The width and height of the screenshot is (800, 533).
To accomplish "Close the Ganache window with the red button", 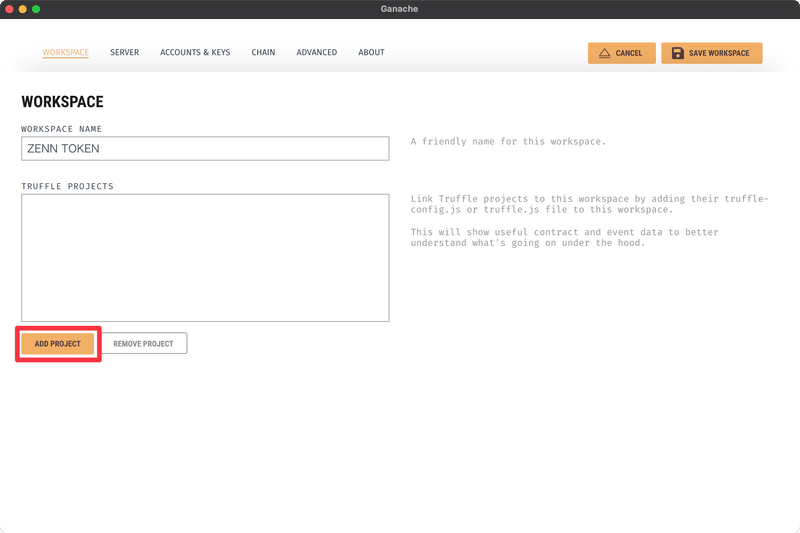I will tap(9, 9).
